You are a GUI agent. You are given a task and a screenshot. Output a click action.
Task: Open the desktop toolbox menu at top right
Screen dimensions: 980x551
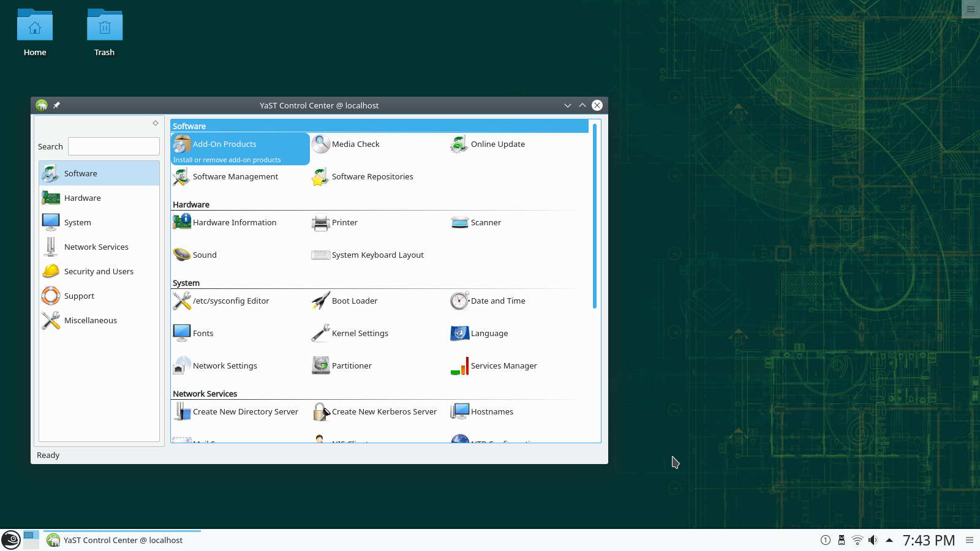tap(971, 9)
